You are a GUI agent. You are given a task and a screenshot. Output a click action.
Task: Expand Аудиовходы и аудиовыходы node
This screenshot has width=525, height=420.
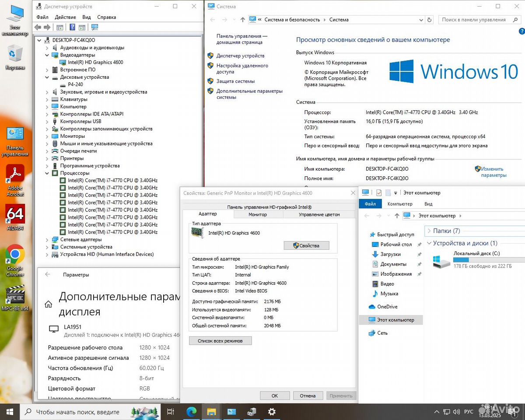point(47,48)
